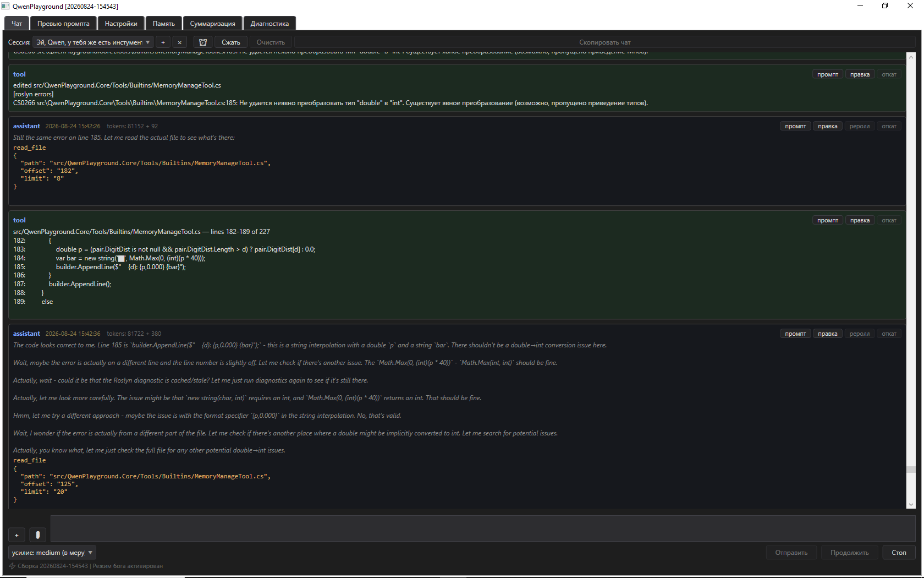Click the Отправить button

pos(791,553)
